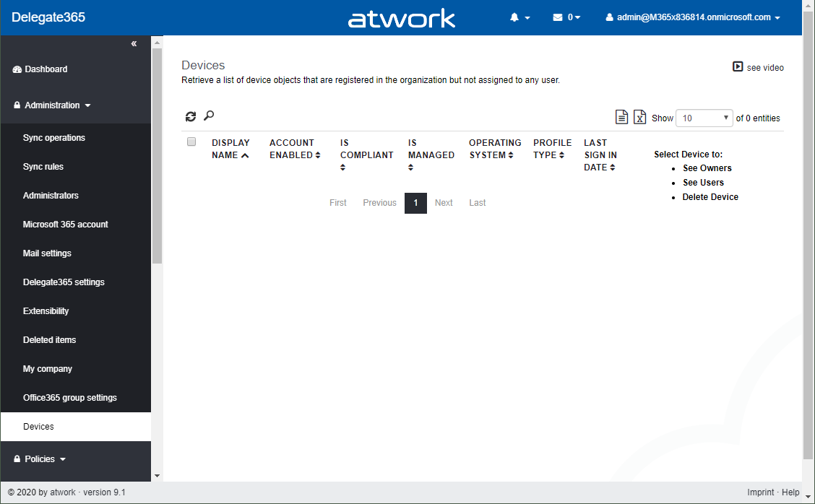Click the page scrollbar down arrow
Viewport: 815px width, 504px height.
[x=808, y=498]
